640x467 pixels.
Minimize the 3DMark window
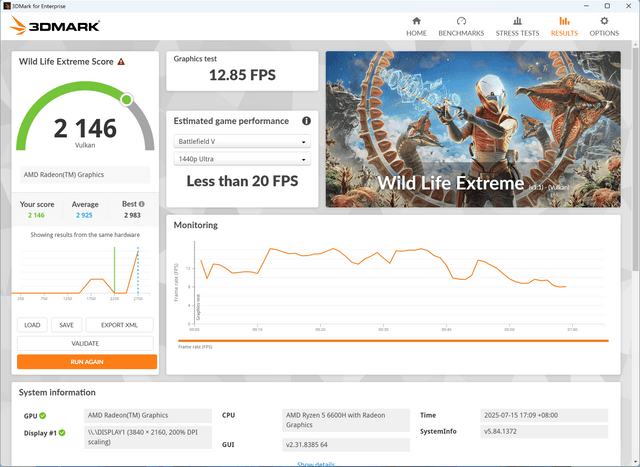click(x=587, y=6)
